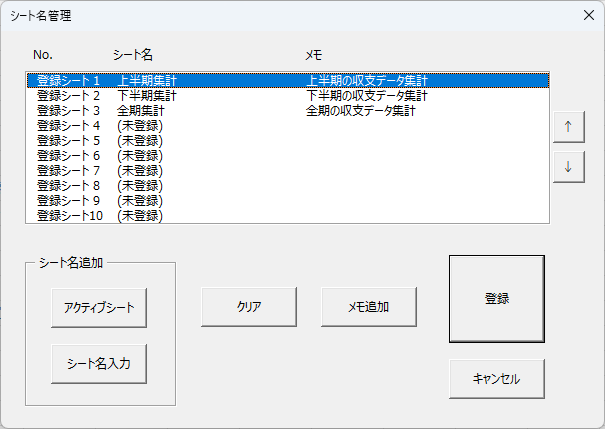Click the アクティブシート button
The height and width of the screenshot is (429, 605).
pyautogui.click(x=99, y=307)
